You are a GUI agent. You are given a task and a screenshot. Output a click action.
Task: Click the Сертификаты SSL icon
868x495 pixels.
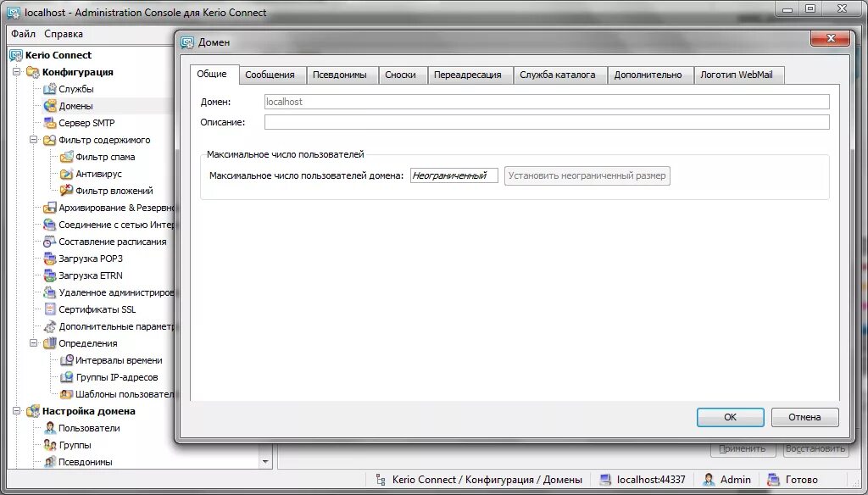click(50, 309)
